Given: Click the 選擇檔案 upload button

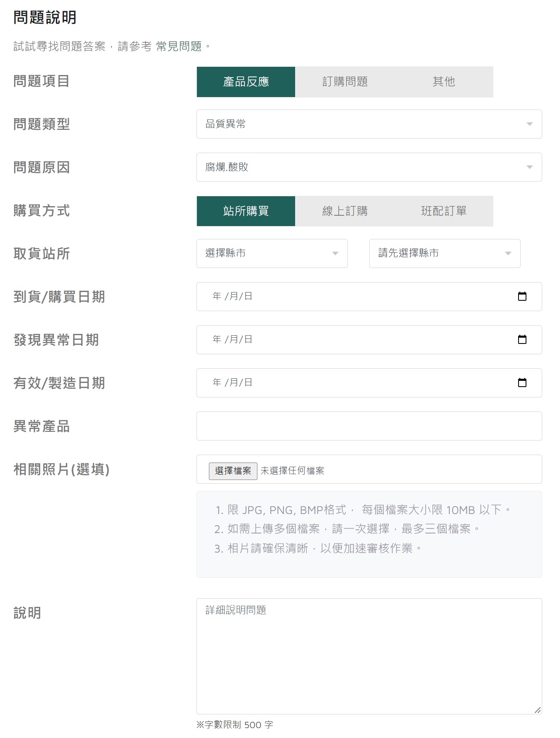Looking at the screenshot, I should (x=233, y=471).
